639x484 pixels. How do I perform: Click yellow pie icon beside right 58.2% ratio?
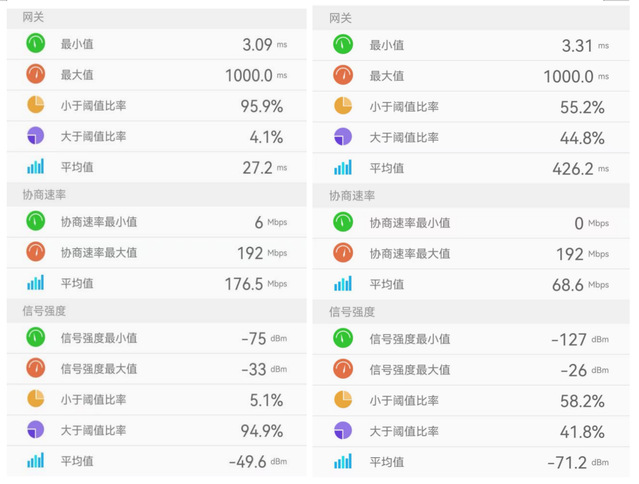click(343, 400)
